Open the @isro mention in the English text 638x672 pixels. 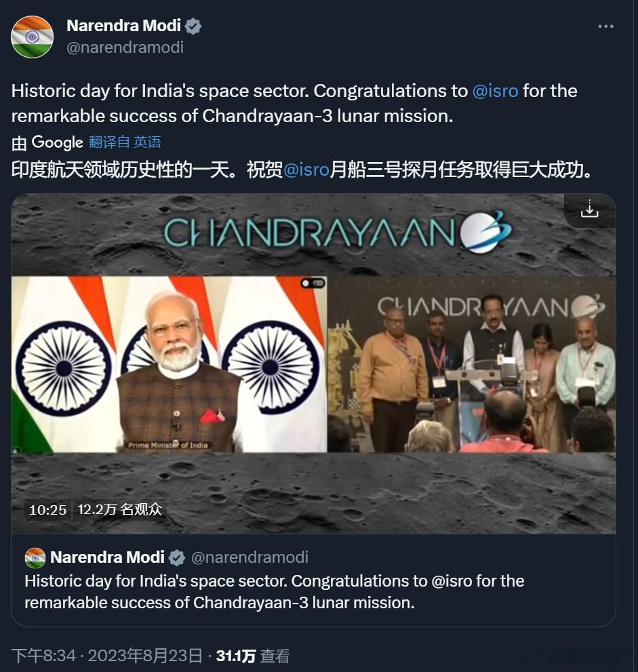496,91
